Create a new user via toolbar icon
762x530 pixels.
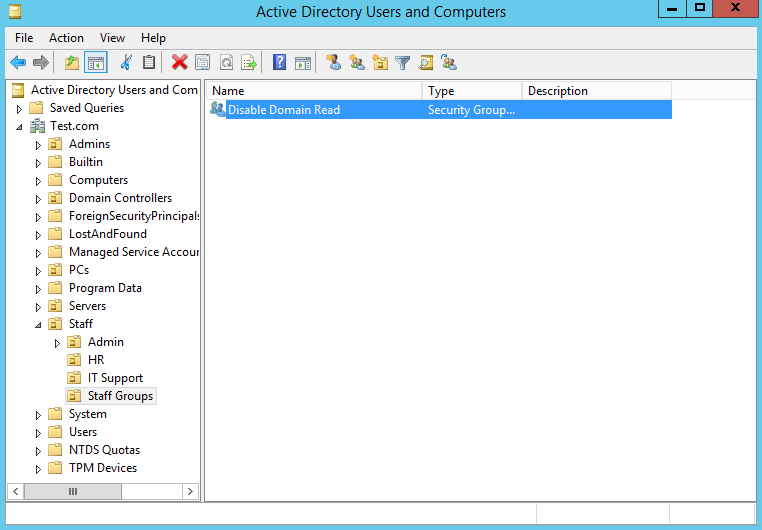[x=333, y=62]
